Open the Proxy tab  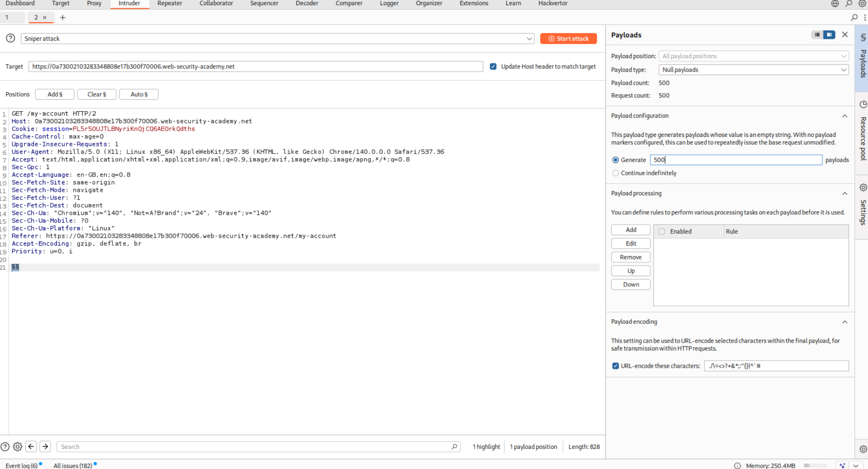94,3
